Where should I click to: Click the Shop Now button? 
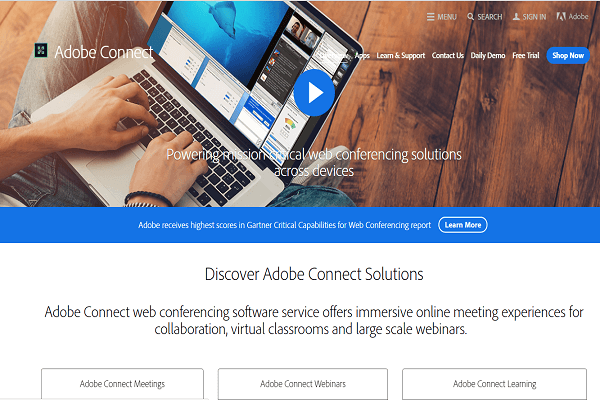pos(568,56)
